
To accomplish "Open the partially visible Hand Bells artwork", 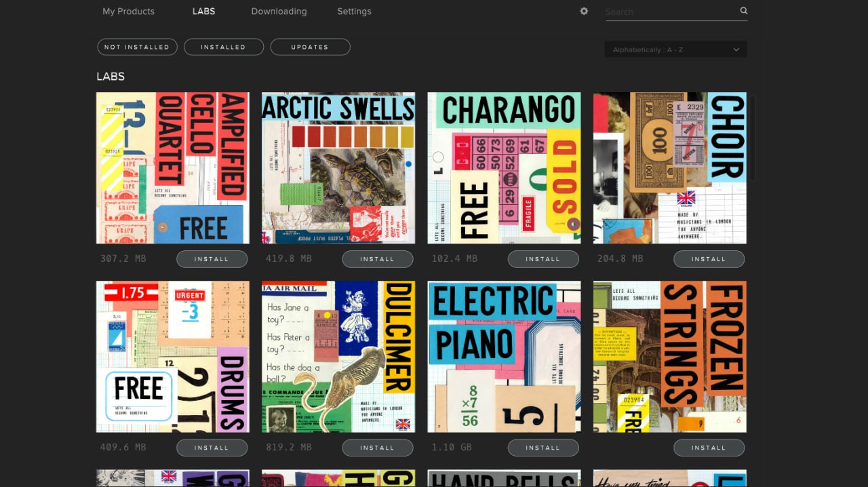I will (x=504, y=478).
